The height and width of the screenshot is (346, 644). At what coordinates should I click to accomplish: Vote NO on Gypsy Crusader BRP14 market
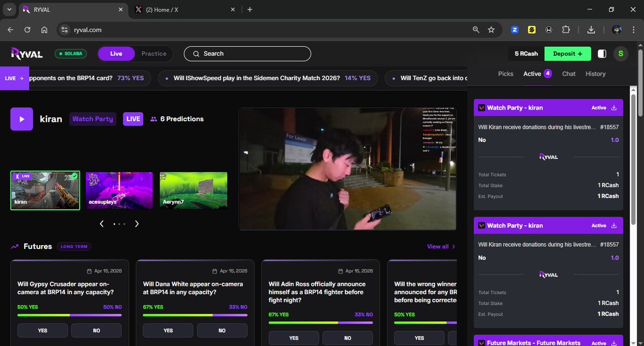(x=97, y=330)
